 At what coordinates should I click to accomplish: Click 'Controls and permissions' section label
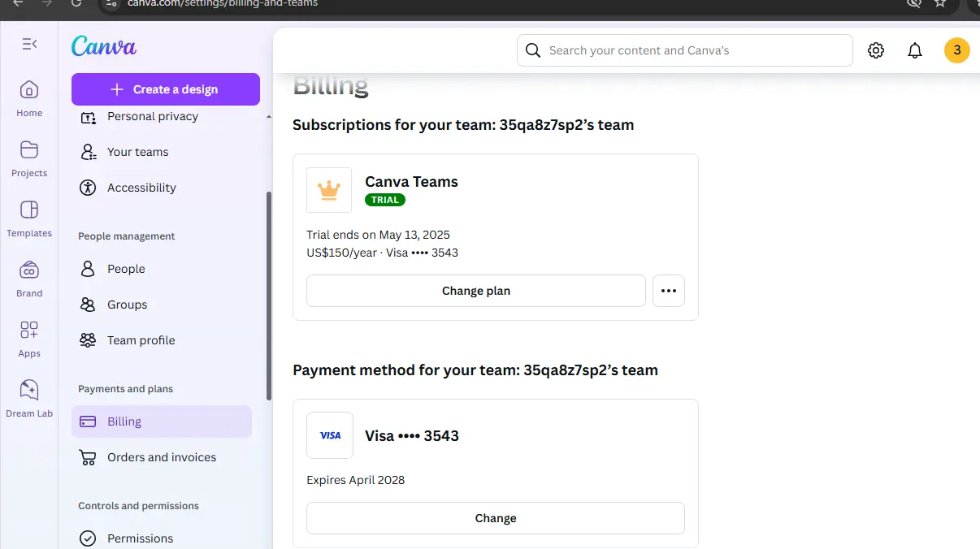click(x=138, y=506)
